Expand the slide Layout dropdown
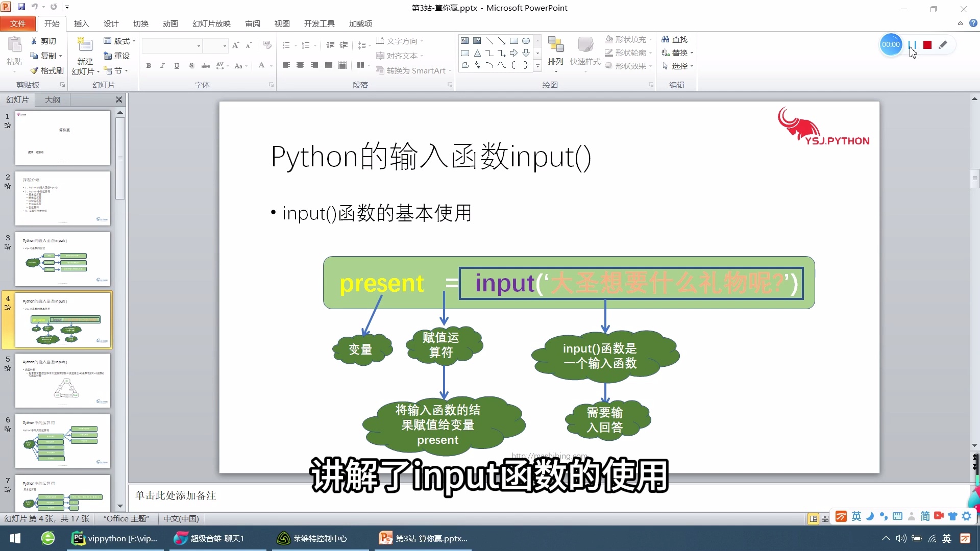 tap(134, 41)
